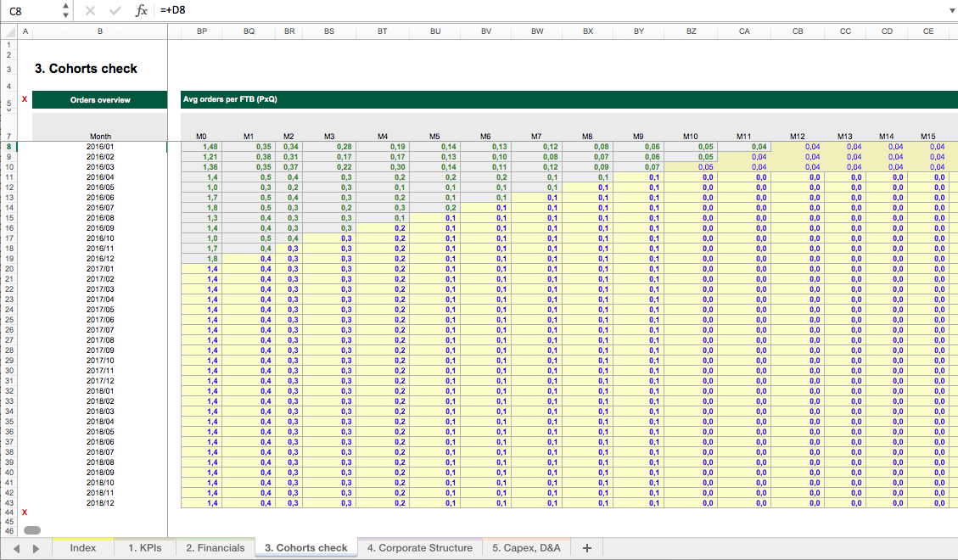Click the horizontal scrollbar thumb
Screen dimensions: 958x560
click(x=32, y=530)
